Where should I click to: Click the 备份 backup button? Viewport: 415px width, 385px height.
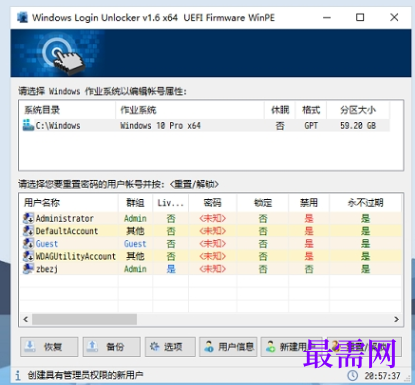111,347
